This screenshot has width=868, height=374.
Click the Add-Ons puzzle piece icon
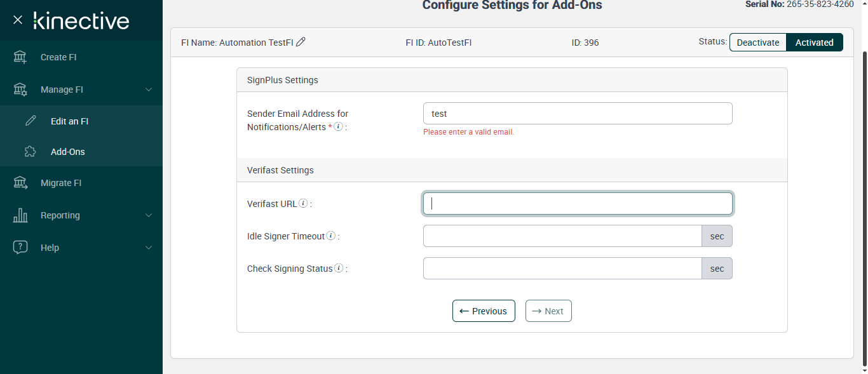[x=30, y=152]
